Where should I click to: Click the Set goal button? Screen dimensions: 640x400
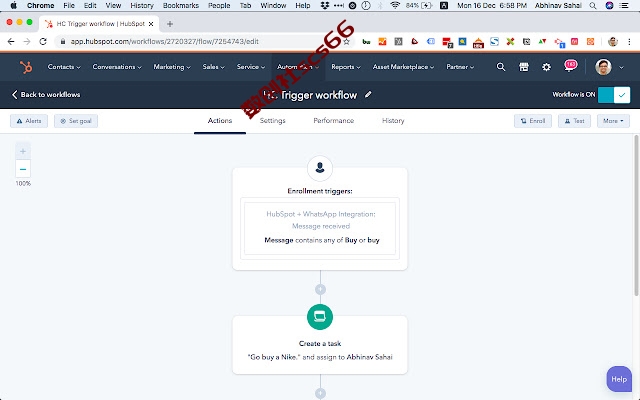coord(76,121)
